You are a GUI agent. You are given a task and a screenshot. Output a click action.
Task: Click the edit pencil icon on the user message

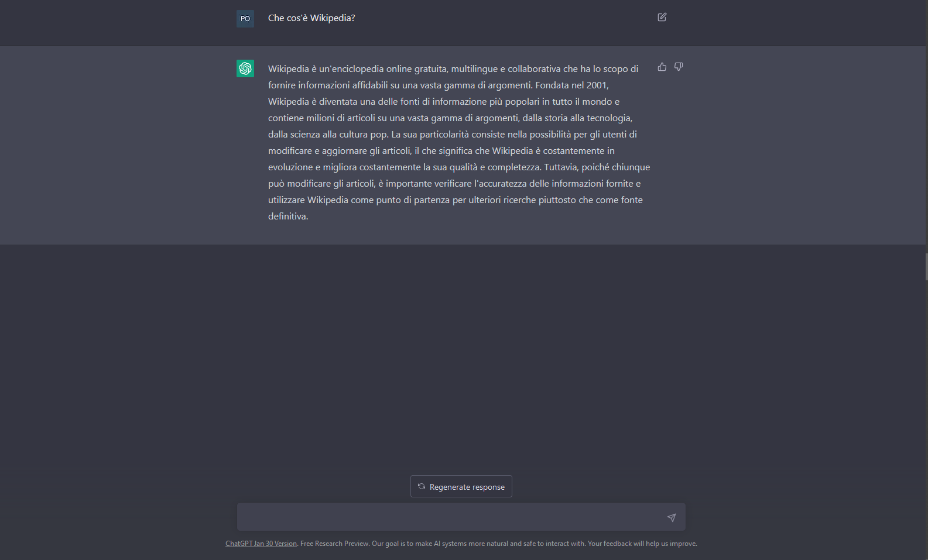click(x=662, y=18)
